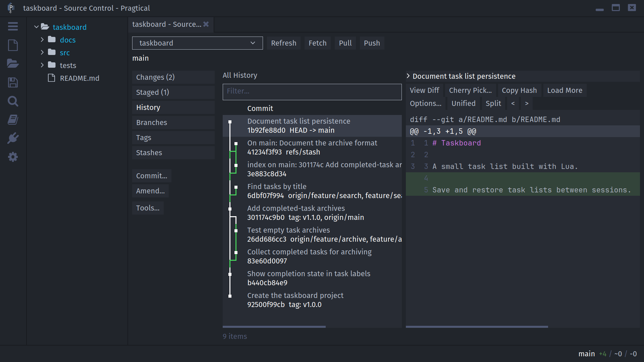
Task: Go to previous diff with < button
Action: [x=513, y=103]
